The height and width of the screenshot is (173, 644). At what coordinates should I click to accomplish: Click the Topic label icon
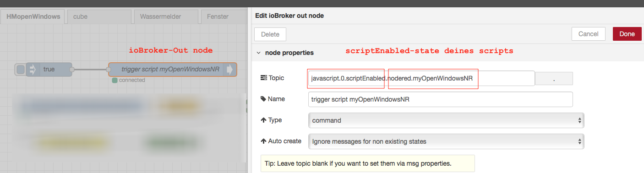[263, 78]
